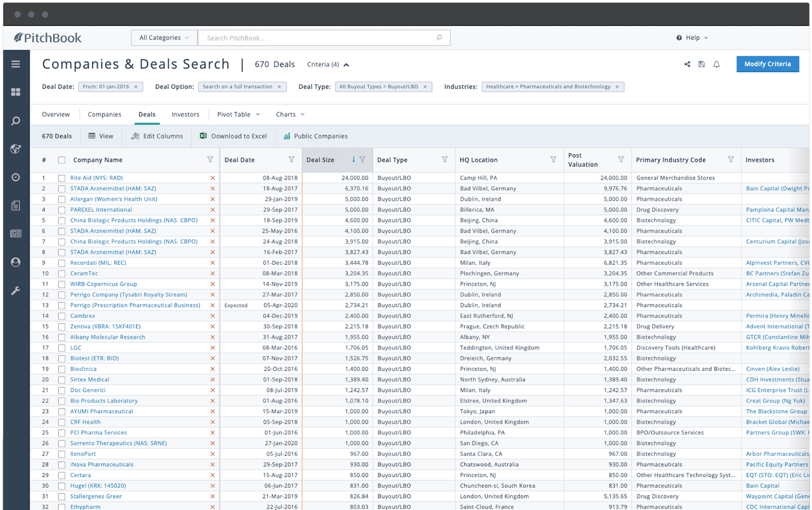Check the box for Rite Aid

61,178
